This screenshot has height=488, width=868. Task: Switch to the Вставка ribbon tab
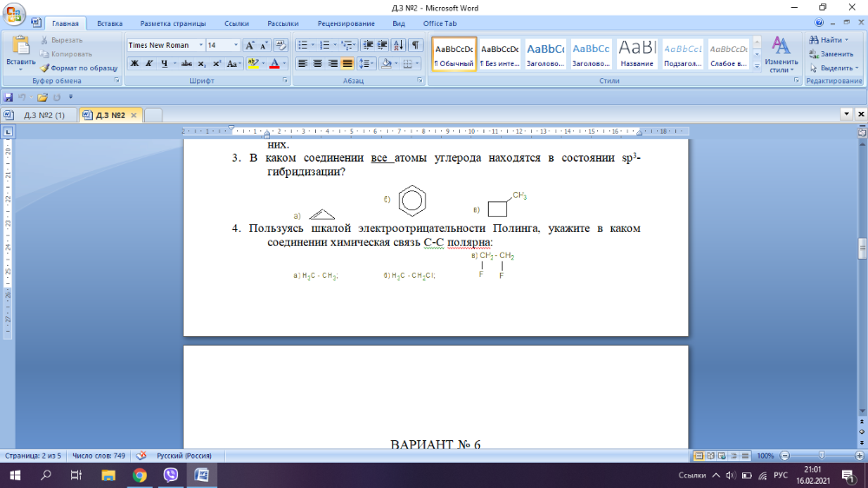(x=109, y=23)
